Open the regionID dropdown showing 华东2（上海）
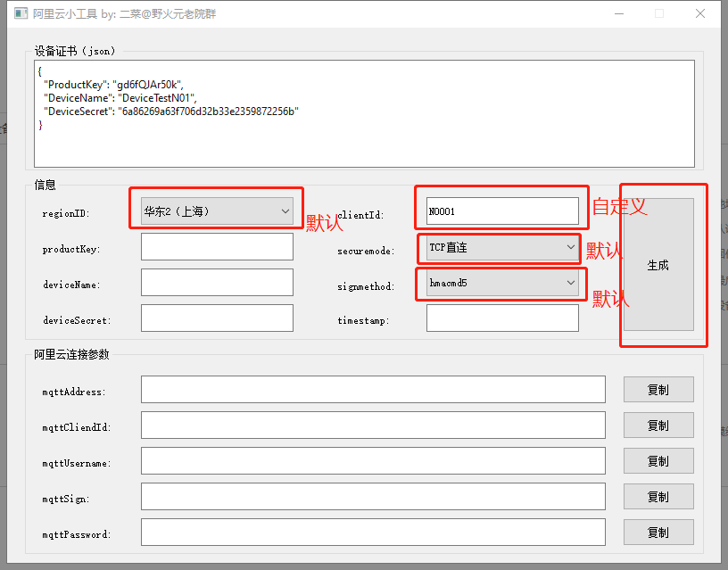 coord(217,211)
